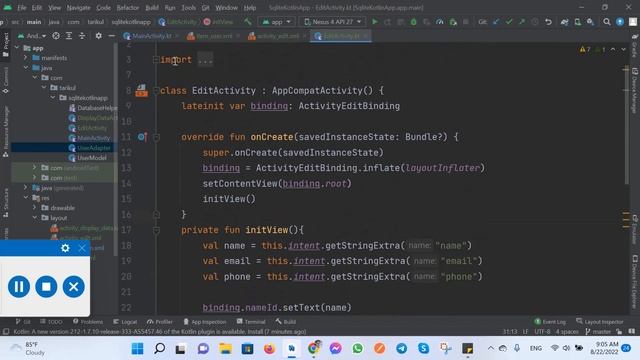
Task: Click the Expand All icon in Project panel
Action: click(69, 36)
